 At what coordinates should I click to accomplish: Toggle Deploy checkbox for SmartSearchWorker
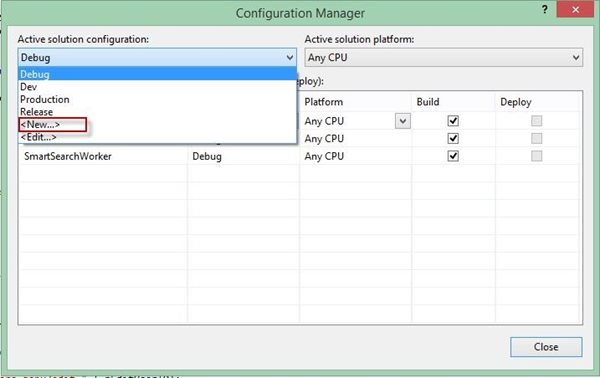click(x=536, y=156)
